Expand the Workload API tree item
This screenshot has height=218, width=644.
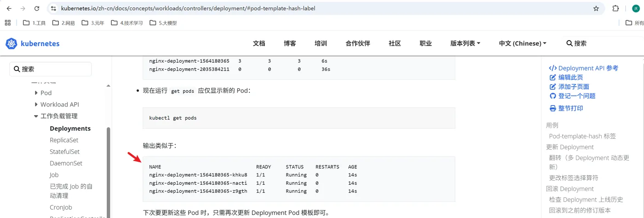coord(36,105)
